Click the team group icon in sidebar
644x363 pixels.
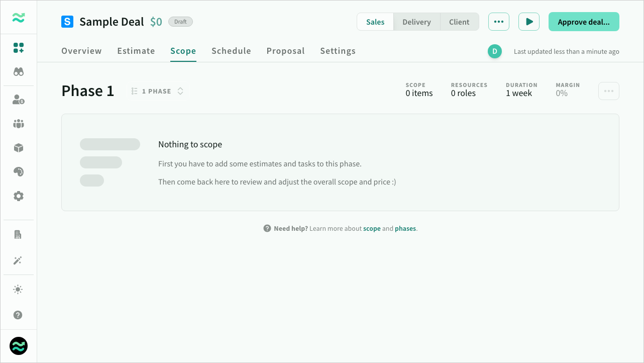(x=19, y=124)
